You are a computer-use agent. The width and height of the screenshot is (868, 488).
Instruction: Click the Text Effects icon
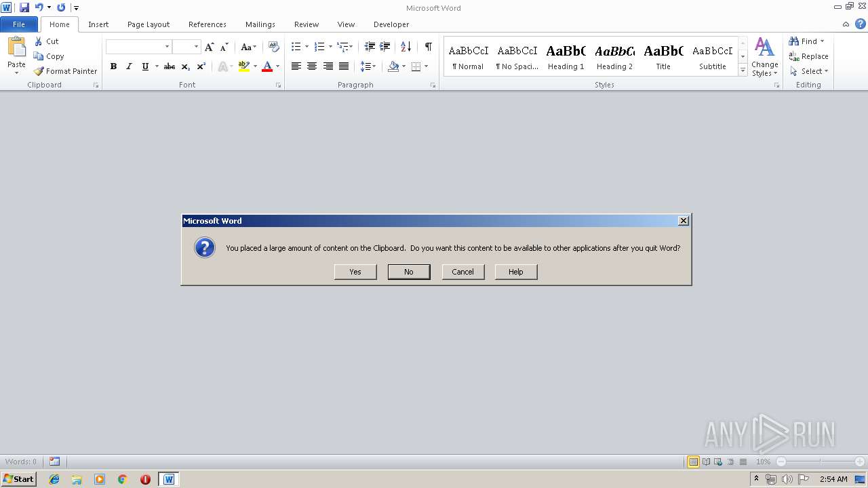click(x=222, y=66)
